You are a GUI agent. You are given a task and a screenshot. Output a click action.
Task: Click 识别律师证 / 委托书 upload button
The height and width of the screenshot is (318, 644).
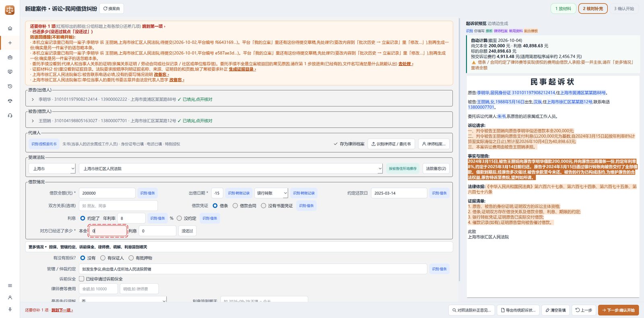point(391,144)
